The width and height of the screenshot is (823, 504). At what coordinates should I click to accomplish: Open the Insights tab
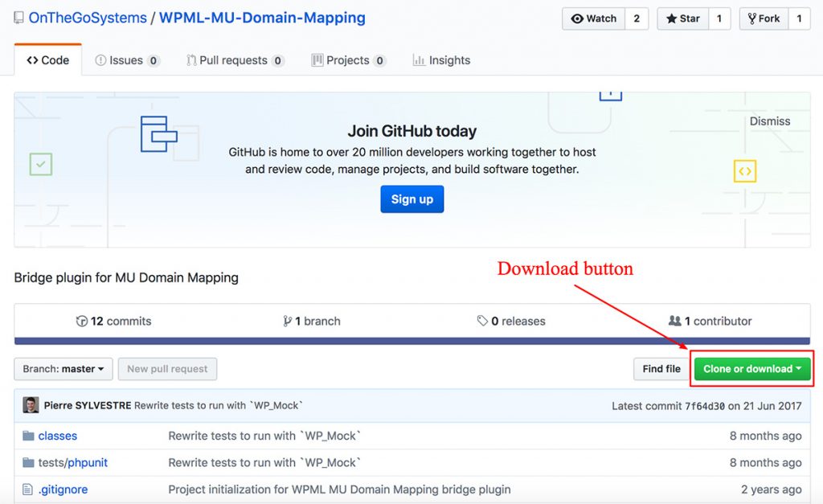coord(441,60)
